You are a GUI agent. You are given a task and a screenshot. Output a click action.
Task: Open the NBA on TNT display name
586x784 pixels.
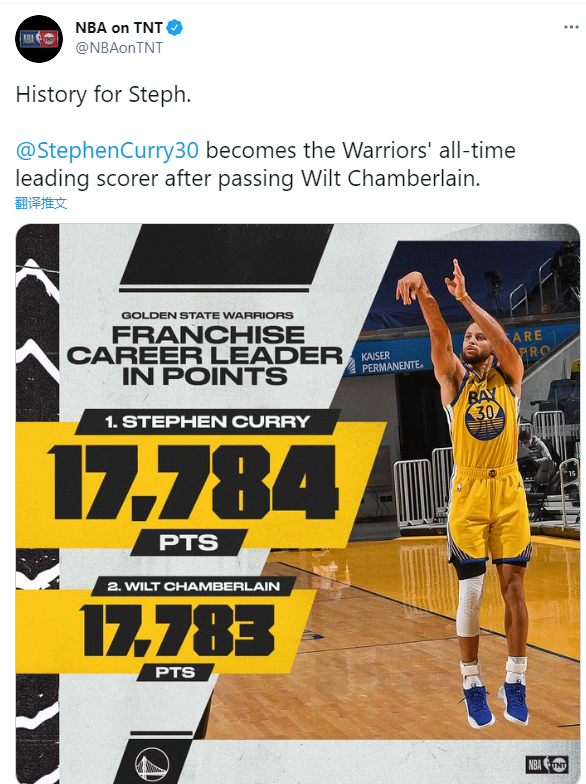pyautogui.click(x=119, y=28)
